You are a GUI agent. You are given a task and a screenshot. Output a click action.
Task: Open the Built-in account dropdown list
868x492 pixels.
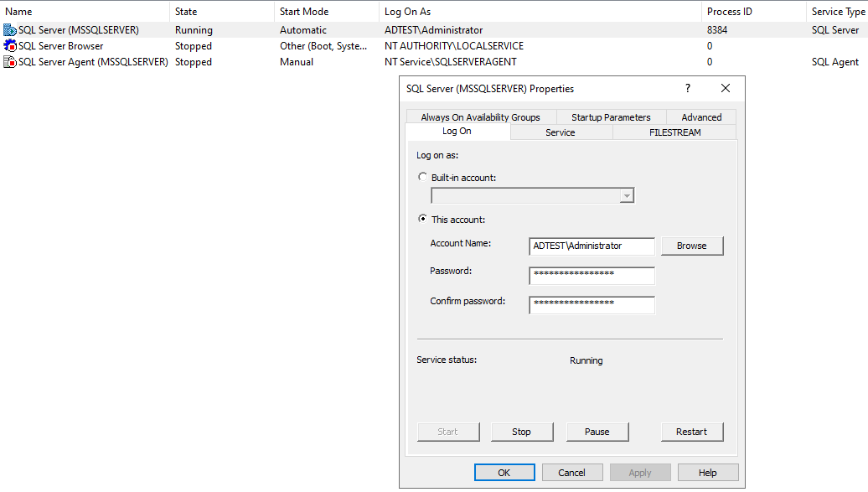click(627, 195)
